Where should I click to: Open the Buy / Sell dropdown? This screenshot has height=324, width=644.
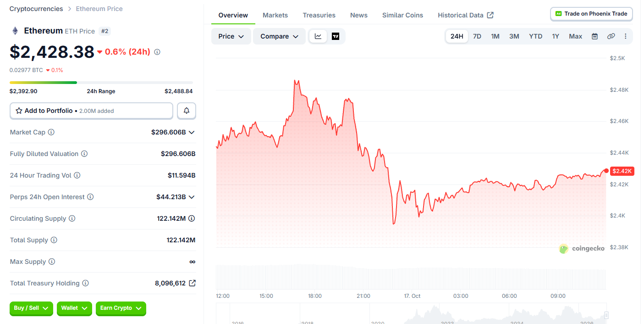point(31,308)
